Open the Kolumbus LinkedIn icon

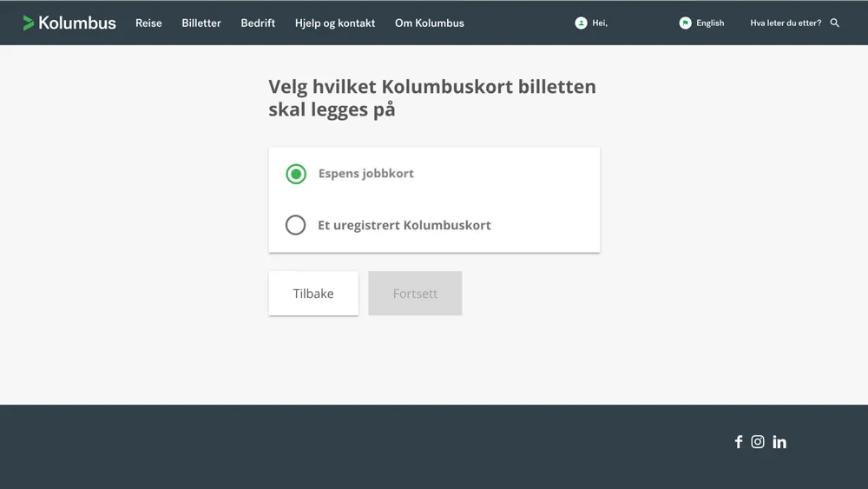point(779,442)
